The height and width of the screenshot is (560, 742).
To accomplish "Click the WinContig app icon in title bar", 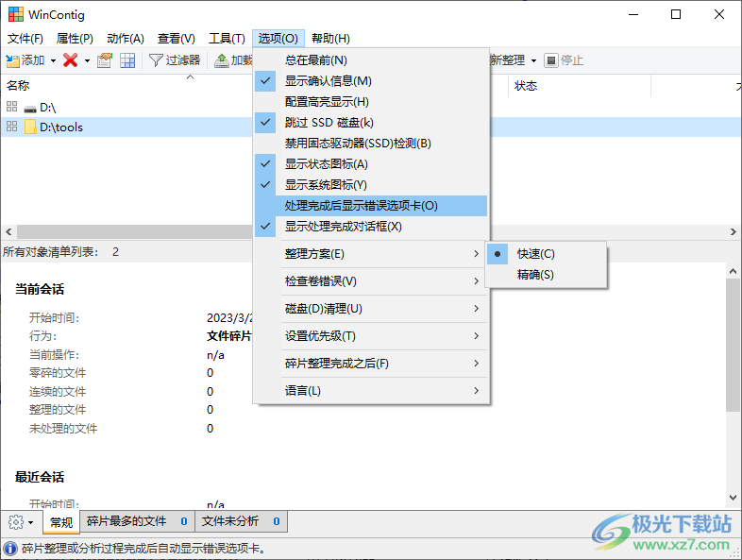I will click(16, 14).
